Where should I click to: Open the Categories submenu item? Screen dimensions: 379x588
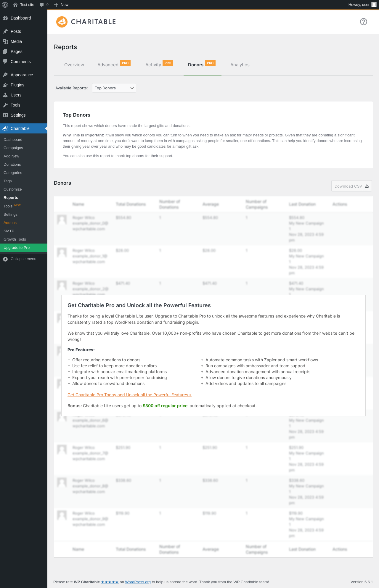(24, 173)
